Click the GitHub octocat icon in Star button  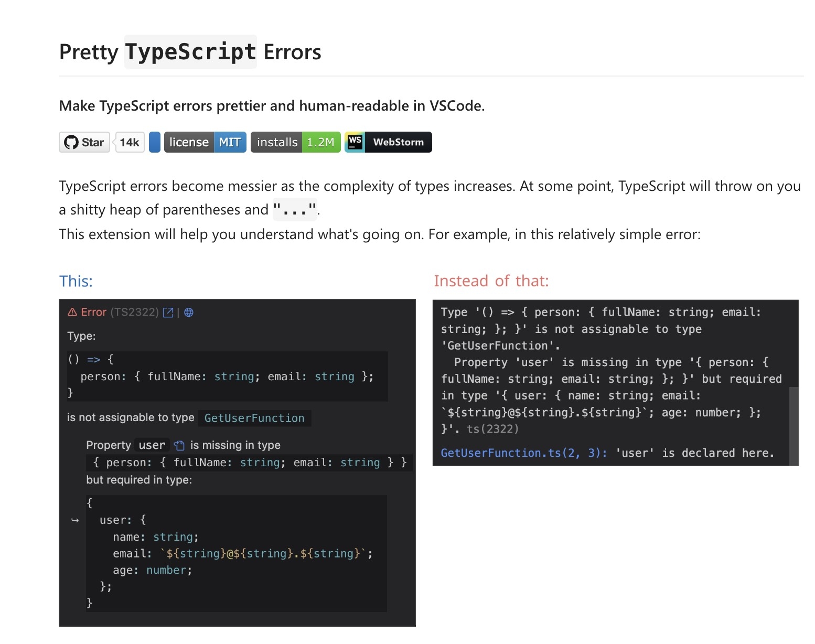[x=71, y=142]
